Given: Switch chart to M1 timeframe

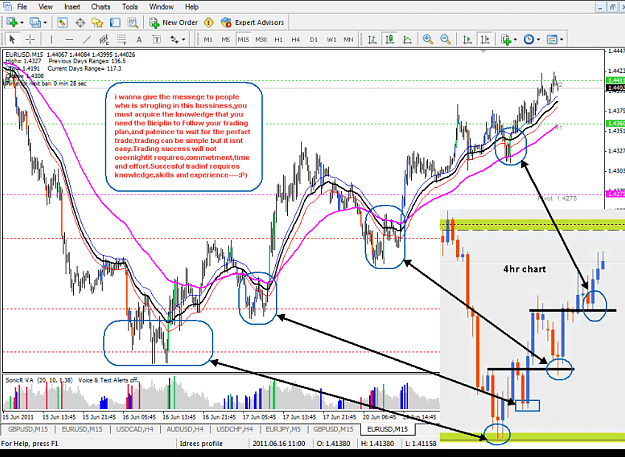Looking at the screenshot, I should [208, 39].
